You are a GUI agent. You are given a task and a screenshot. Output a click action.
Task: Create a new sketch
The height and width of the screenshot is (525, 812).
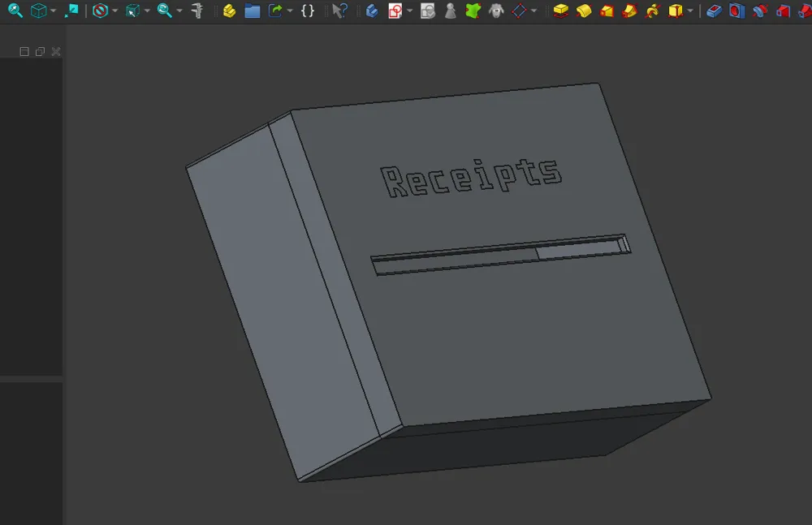pyautogui.click(x=395, y=11)
